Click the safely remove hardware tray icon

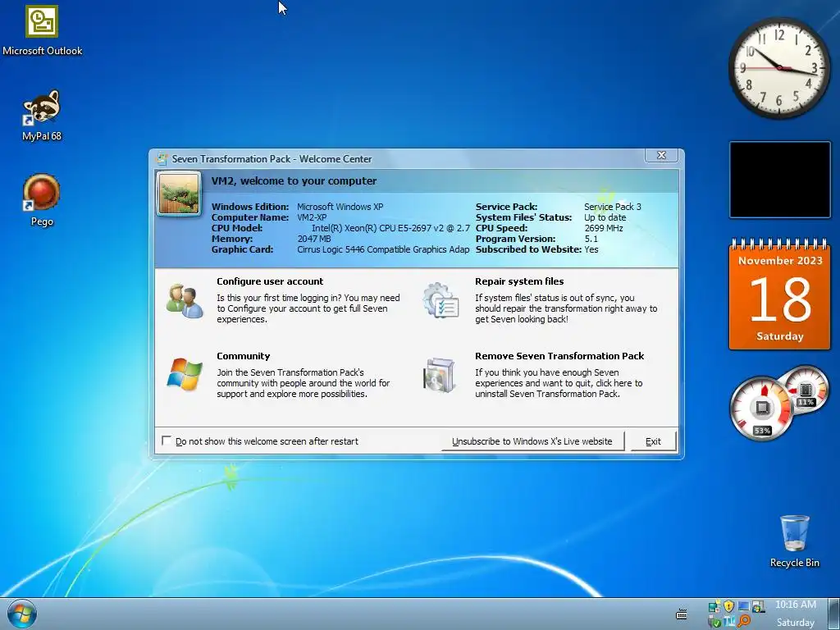pyautogui.click(x=714, y=622)
